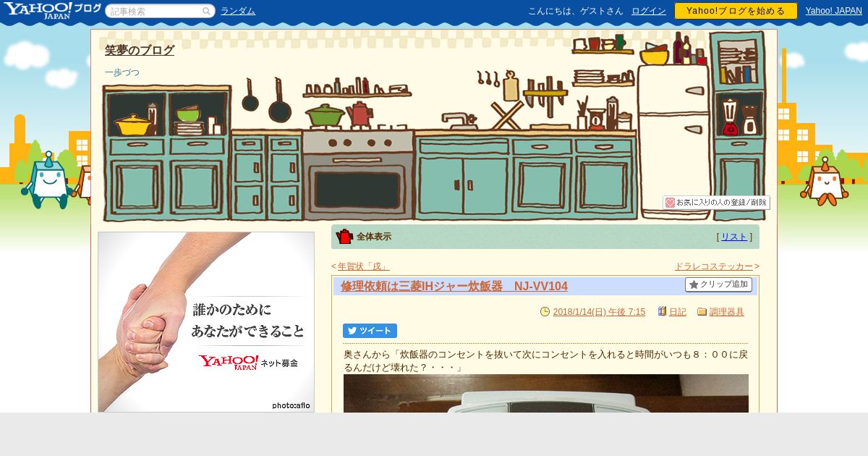Go to next post ドラレコステッカー
Viewport: 868px width, 456px height.
coord(714,266)
